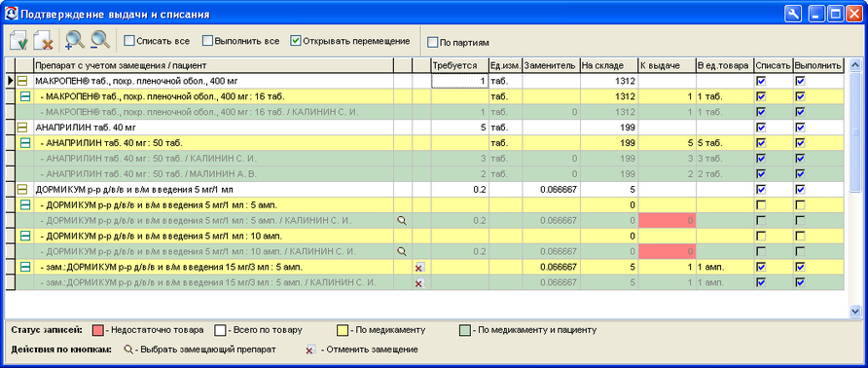This screenshot has height=368, width=868.
Task: Click the wrench settings icon in title bar
Action: pyautogui.click(x=793, y=14)
